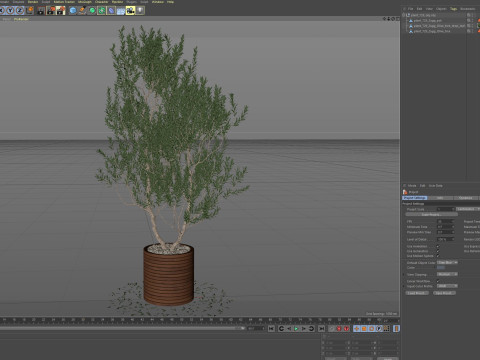Screen dimensions: 480x360
Task: Open the Project Scale unit dropdown
Action: pyautogui.click(x=467, y=209)
